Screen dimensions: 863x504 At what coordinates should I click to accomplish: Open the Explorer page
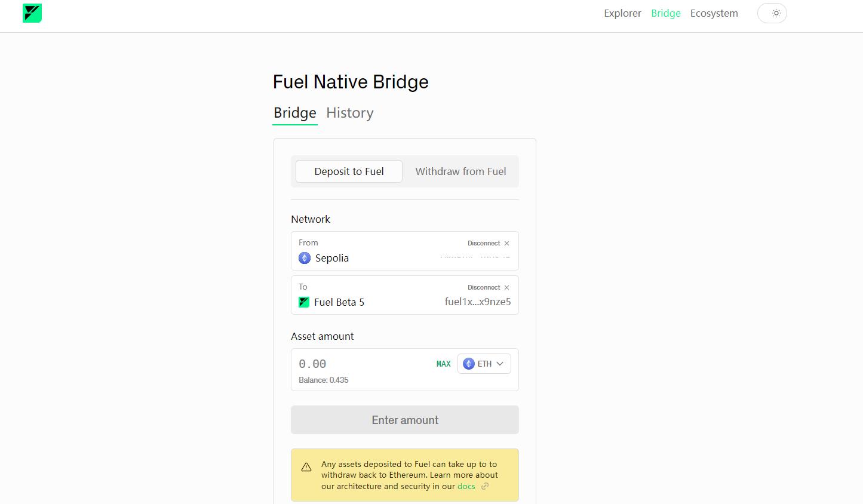622,13
